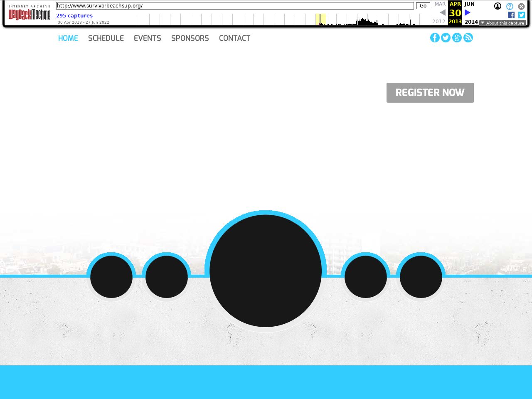Go to the previous capture arrow
Viewport: 532px width, 399px height.
443,12
